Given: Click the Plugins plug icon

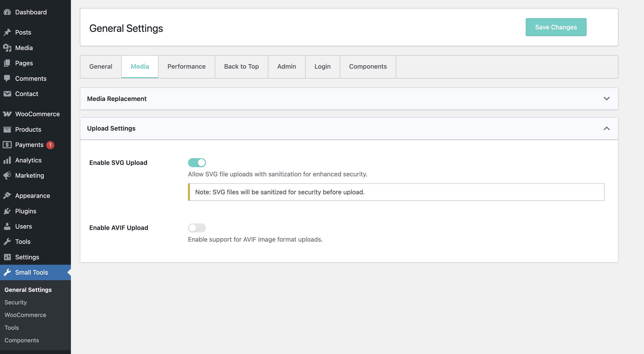Looking at the screenshot, I should (7, 211).
